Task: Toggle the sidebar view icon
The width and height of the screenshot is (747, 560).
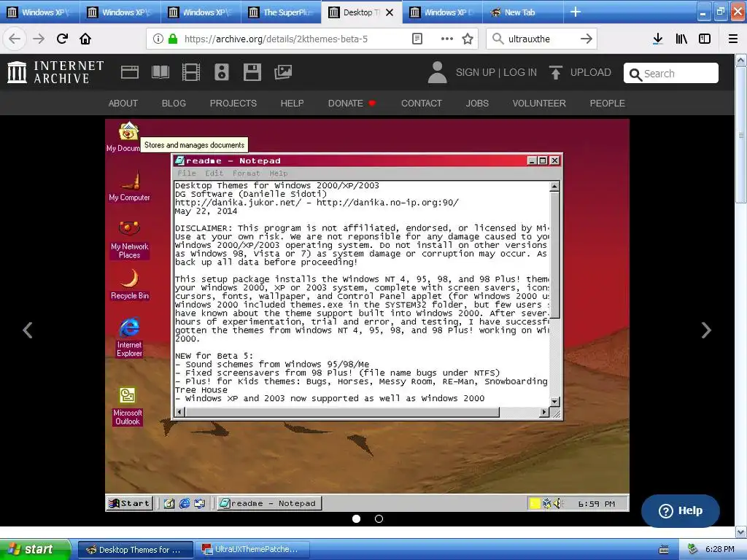Action: (x=705, y=39)
